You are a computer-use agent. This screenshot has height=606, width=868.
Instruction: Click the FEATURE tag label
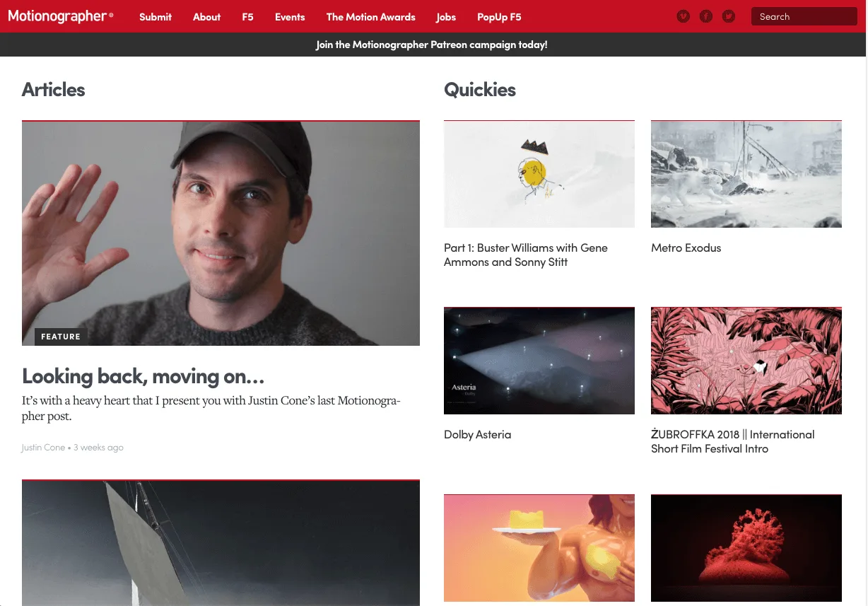pyautogui.click(x=61, y=337)
